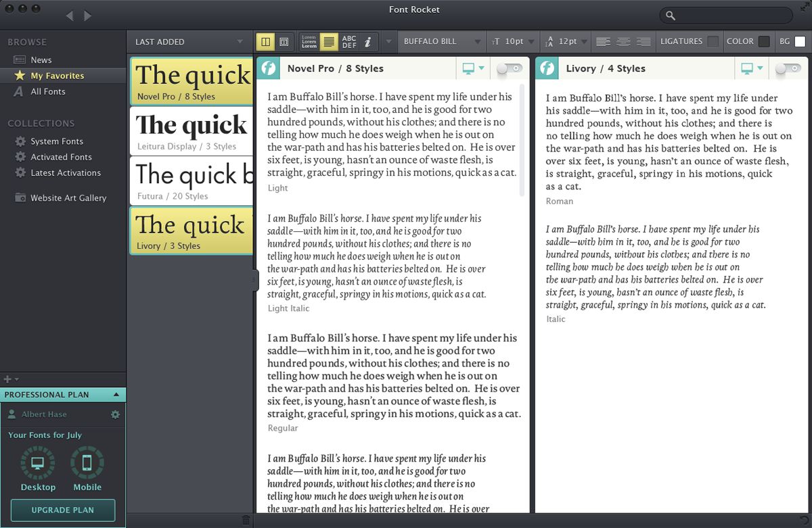Select the waterfall Lorem preview mode
Screen dimensions: 812x528
pyautogui.click(x=309, y=42)
